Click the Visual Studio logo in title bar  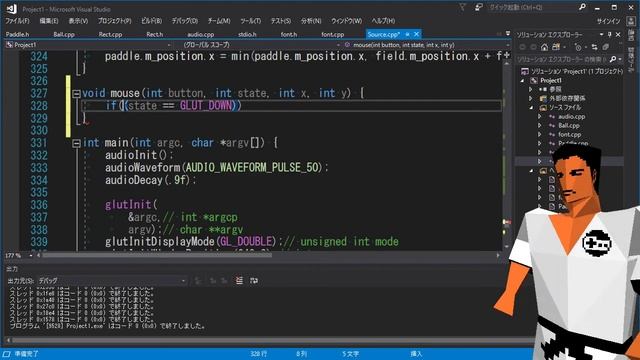(11, 9)
